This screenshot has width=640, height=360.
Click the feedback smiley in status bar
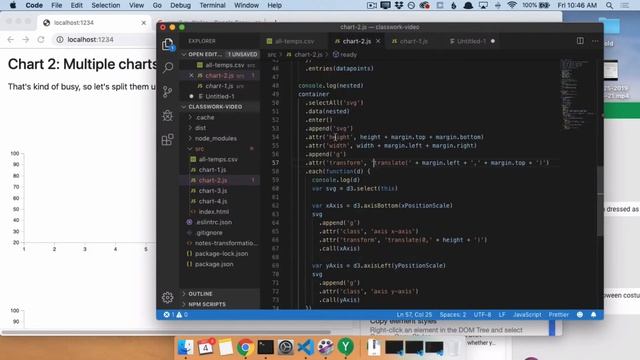point(580,315)
